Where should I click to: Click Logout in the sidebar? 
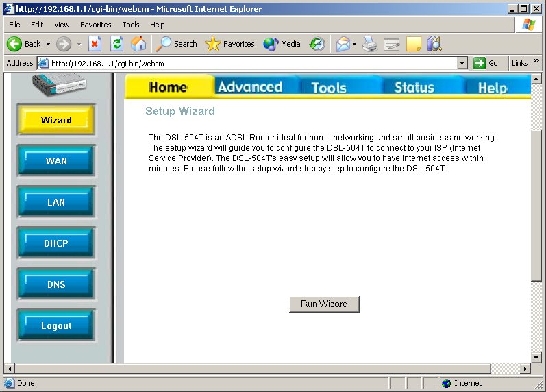(x=56, y=326)
